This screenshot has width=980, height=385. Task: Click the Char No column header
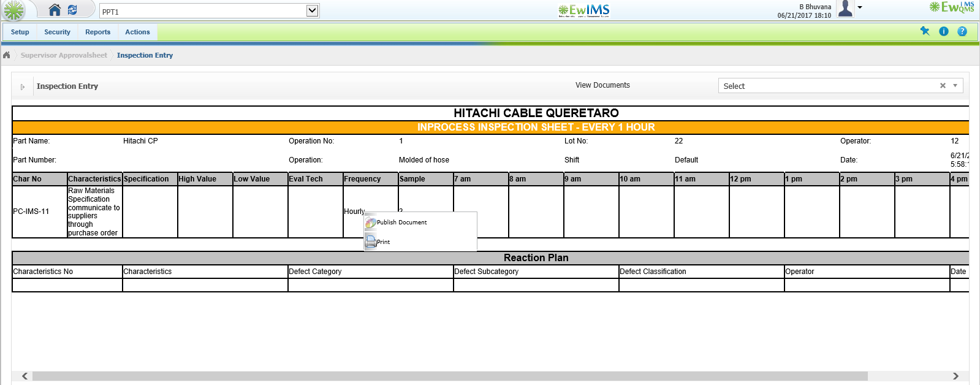(x=39, y=179)
